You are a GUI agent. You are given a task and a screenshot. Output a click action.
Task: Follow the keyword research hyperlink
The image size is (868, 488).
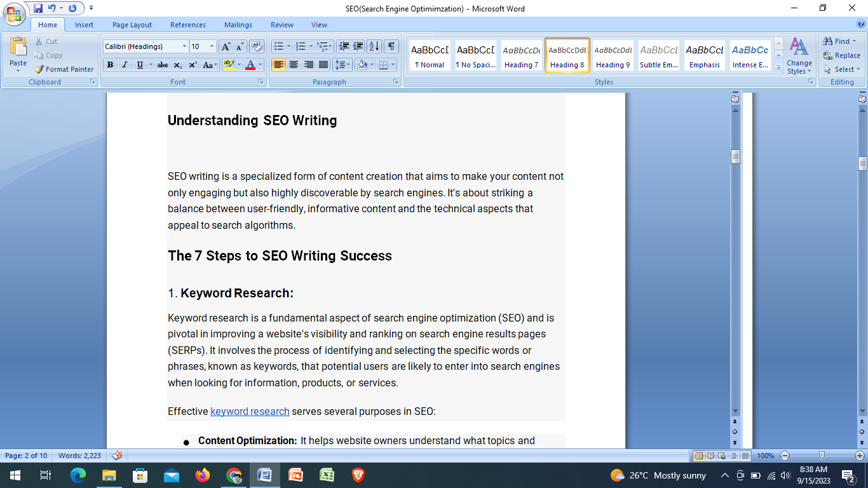pyautogui.click(x=250, y=412)
